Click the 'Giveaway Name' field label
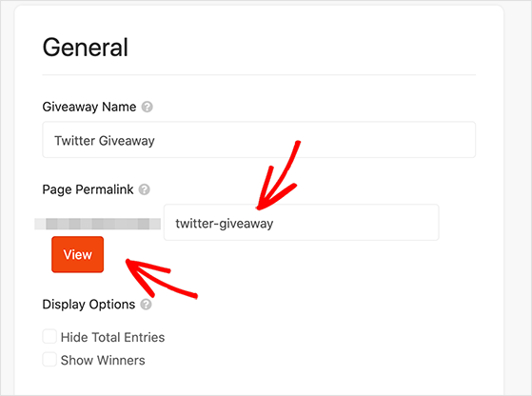Viewport: 532px width, 396px height. point(89,107)
